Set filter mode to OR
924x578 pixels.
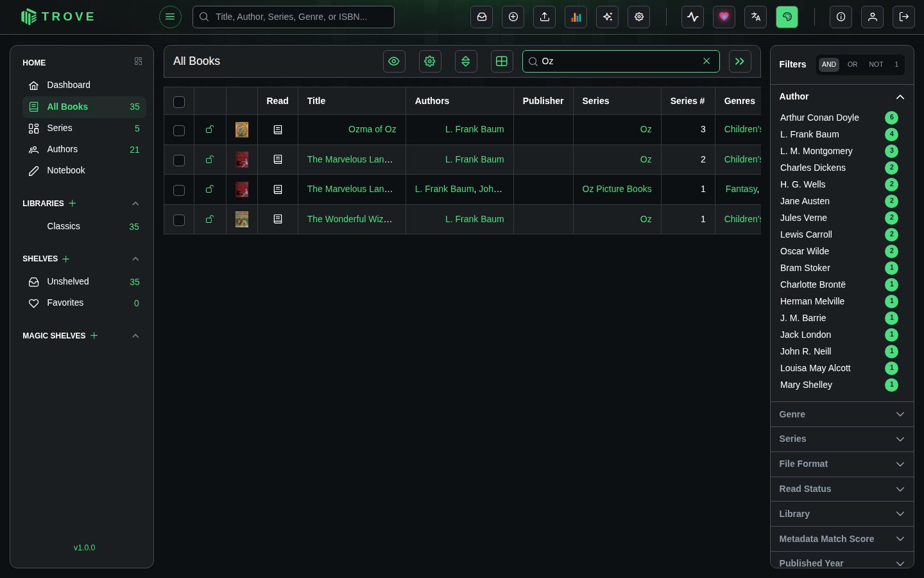click(852, 64)
